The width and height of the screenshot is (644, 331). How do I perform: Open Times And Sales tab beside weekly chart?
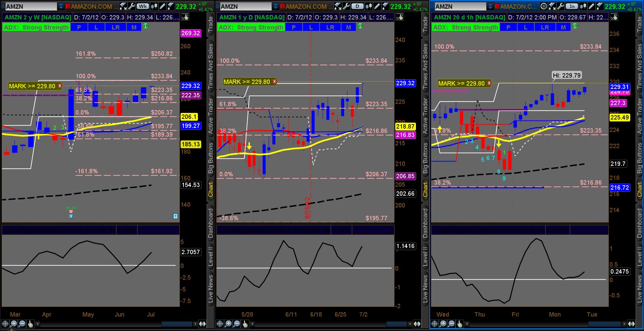[211, 66]
